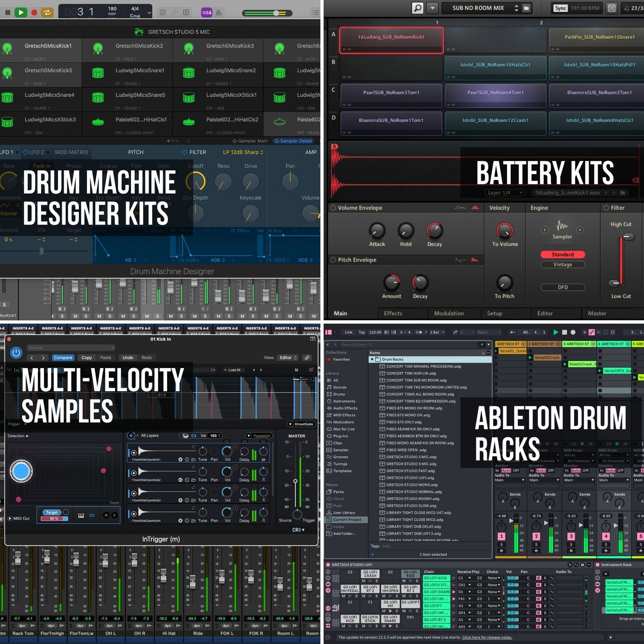This screenshot has height=644, width=644.
Task: Toggle LFO 2 power button
Action: [x=25, y=152]
